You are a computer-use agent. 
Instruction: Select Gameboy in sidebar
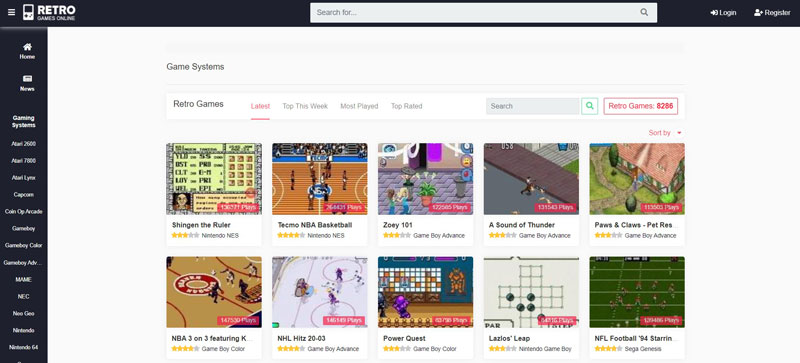coord(23,229)
